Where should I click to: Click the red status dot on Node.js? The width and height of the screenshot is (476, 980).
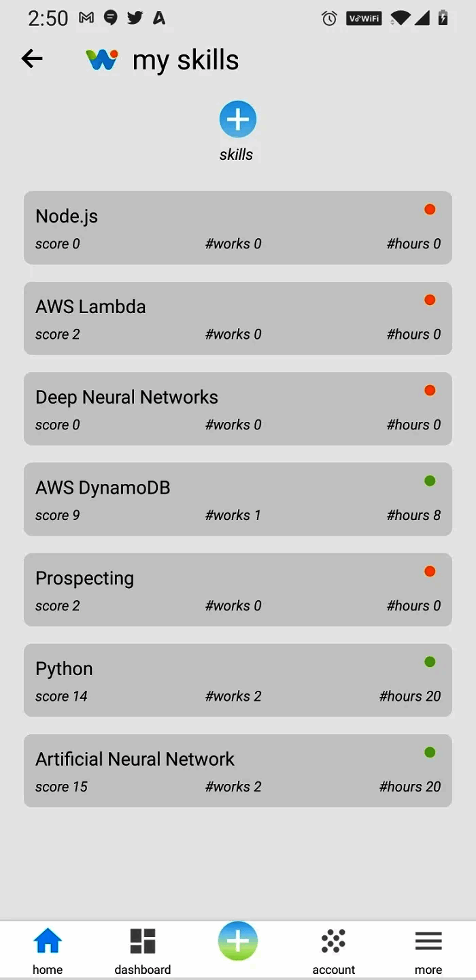coord(430,210)
